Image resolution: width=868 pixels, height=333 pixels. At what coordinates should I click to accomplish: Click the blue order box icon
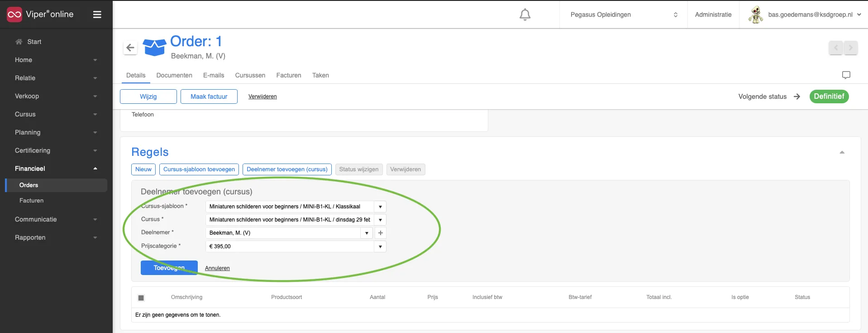tap(154, 47)
